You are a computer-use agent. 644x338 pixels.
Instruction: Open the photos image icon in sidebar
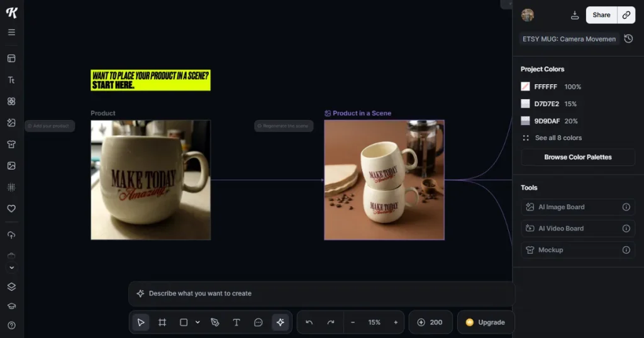11,166
